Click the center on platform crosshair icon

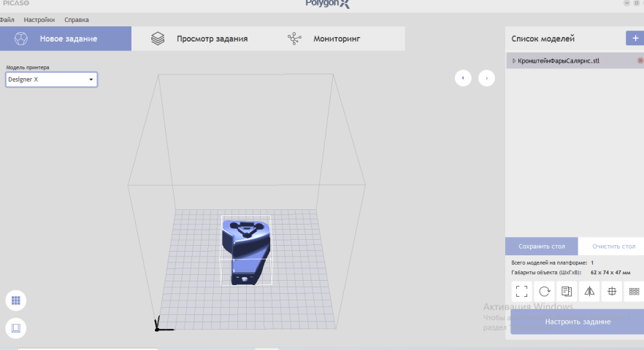pos(612,292)
